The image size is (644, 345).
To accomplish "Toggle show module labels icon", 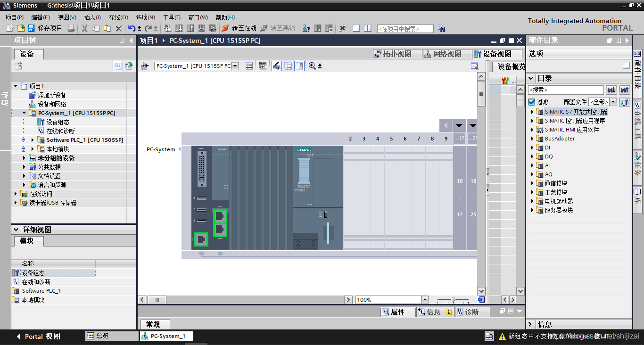I will (249, 66).
